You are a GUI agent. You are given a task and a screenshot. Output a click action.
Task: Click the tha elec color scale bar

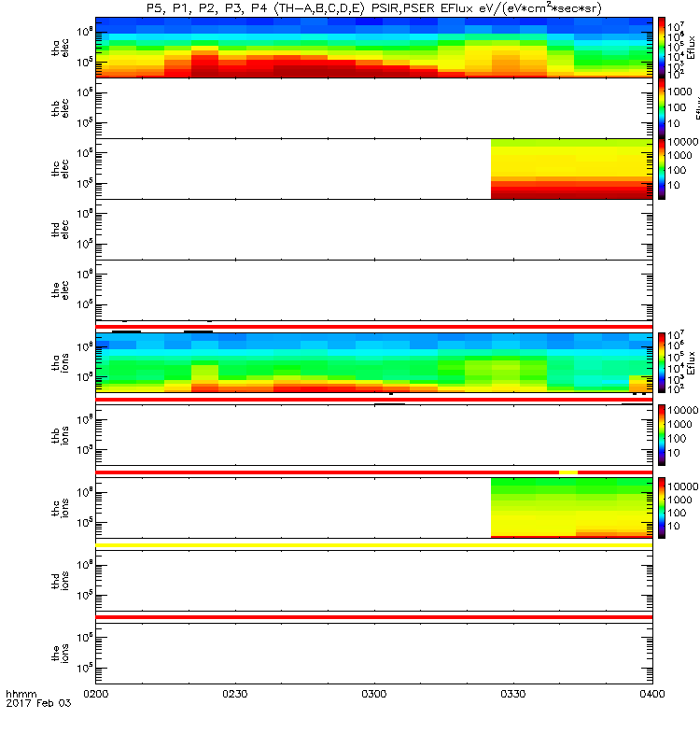coord(662,48)
